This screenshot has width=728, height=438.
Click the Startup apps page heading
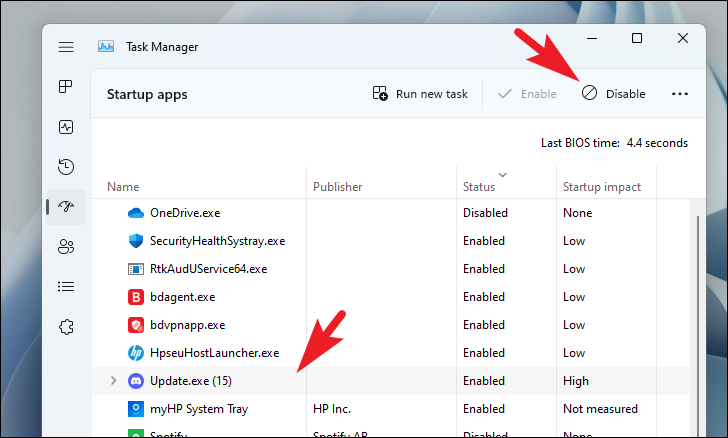(147, 94)
